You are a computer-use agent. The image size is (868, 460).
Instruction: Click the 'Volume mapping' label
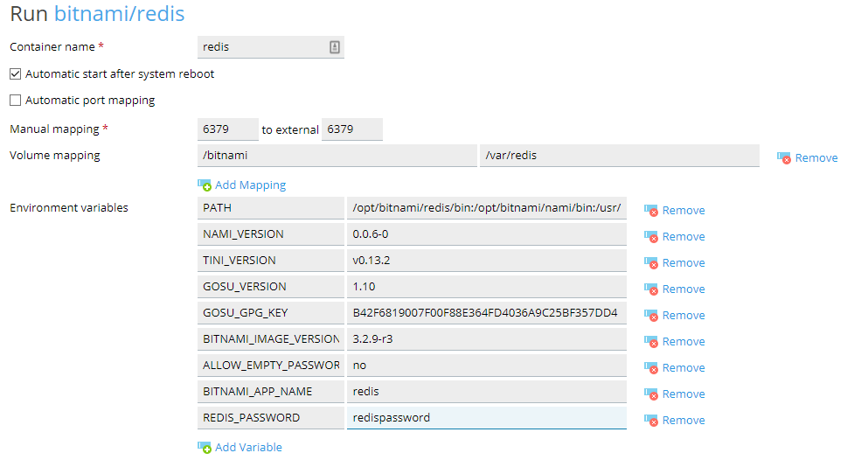tap(55, 156)
